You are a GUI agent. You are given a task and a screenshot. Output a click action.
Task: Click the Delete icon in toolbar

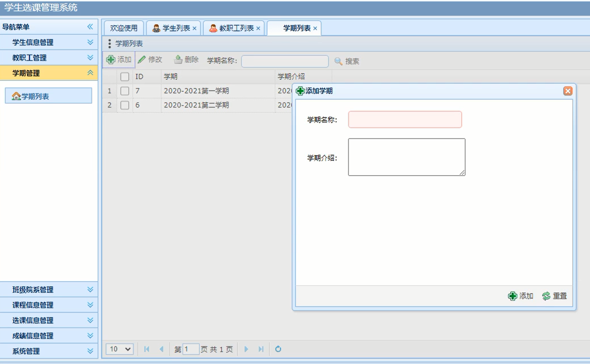pos(178,60)
